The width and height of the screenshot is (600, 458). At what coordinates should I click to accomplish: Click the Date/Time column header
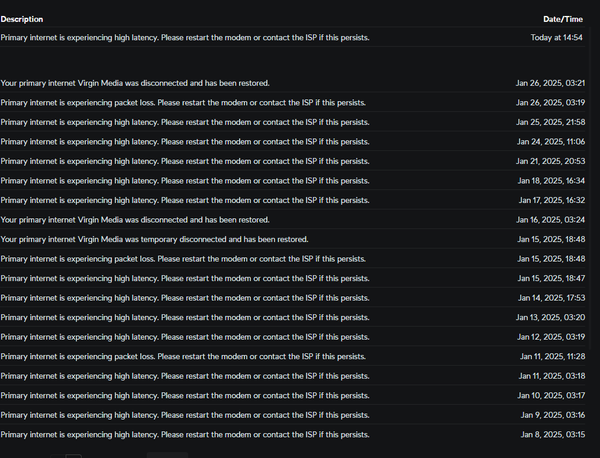(x=563, y=19)
